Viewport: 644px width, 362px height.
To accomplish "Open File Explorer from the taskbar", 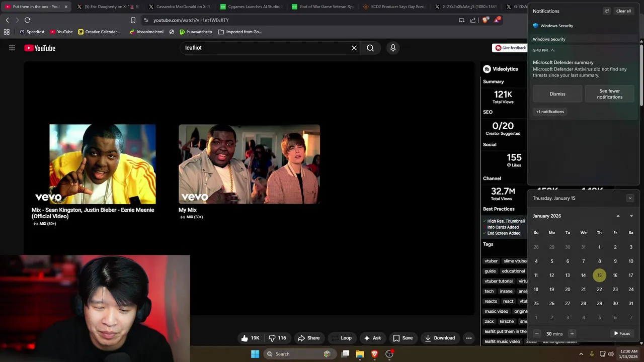I will click(360, 354).
